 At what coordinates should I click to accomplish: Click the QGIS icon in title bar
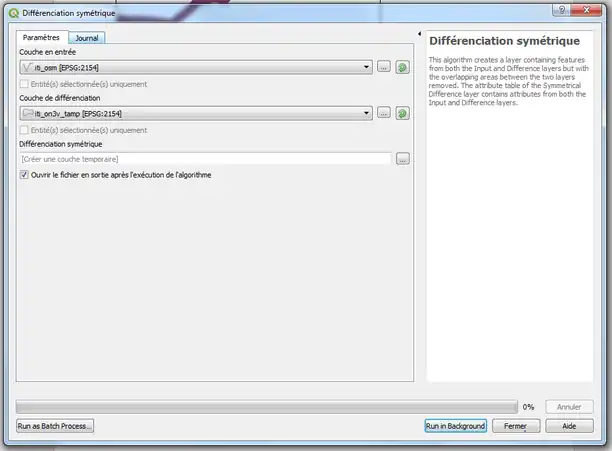pyautogui.click(x=12, y=11)
